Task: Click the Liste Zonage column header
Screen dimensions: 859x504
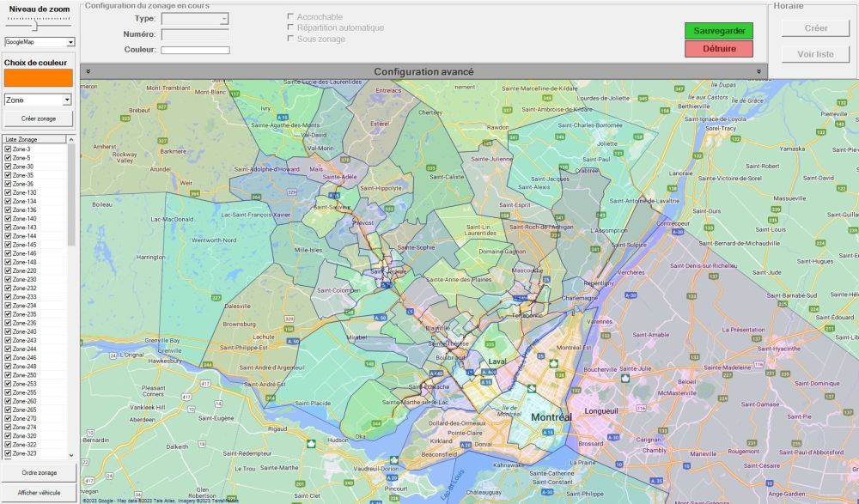Action: pyautogui.click(x=33, y=139)
